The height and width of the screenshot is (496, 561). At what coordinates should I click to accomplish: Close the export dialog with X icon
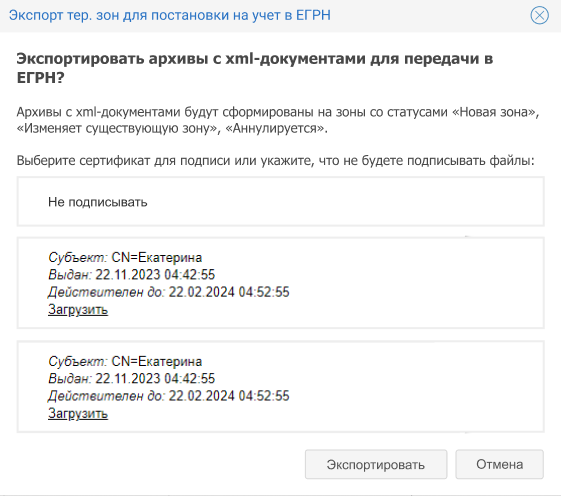pos(539,15)
